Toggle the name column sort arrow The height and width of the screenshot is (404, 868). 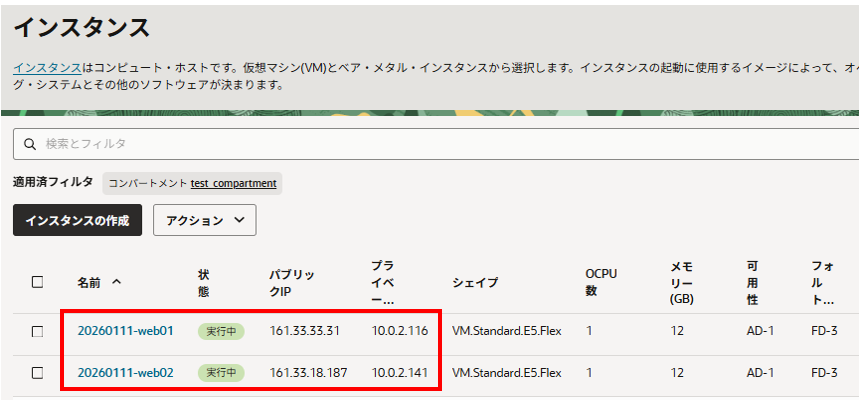(117, 282)
